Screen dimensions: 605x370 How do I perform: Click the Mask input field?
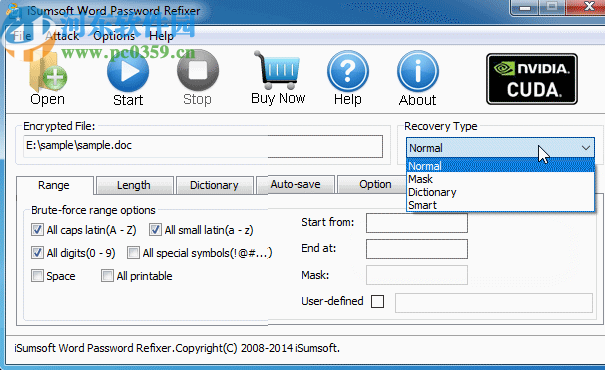tap(417, 275)
